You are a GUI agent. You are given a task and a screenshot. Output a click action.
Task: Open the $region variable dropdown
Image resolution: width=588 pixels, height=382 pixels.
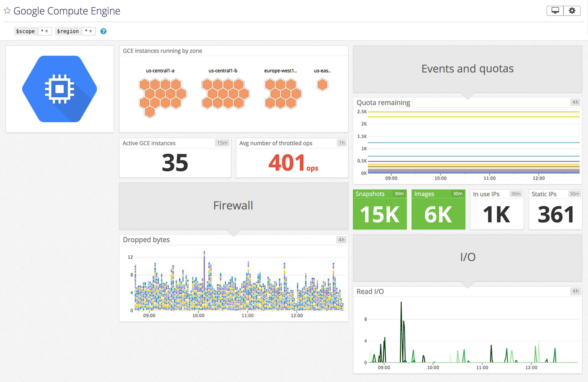tap(88, 31)
